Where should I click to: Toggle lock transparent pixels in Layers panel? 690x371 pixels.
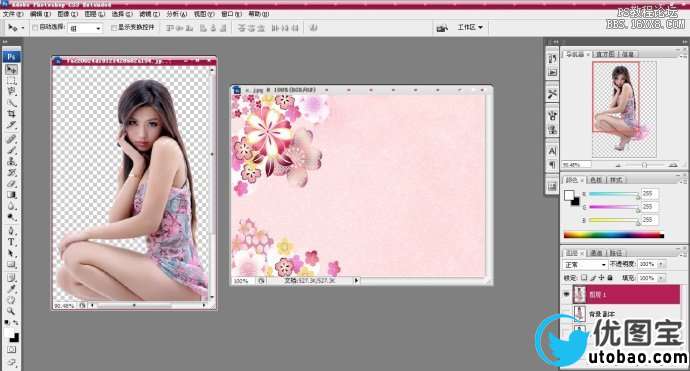[x=584, y=278]
